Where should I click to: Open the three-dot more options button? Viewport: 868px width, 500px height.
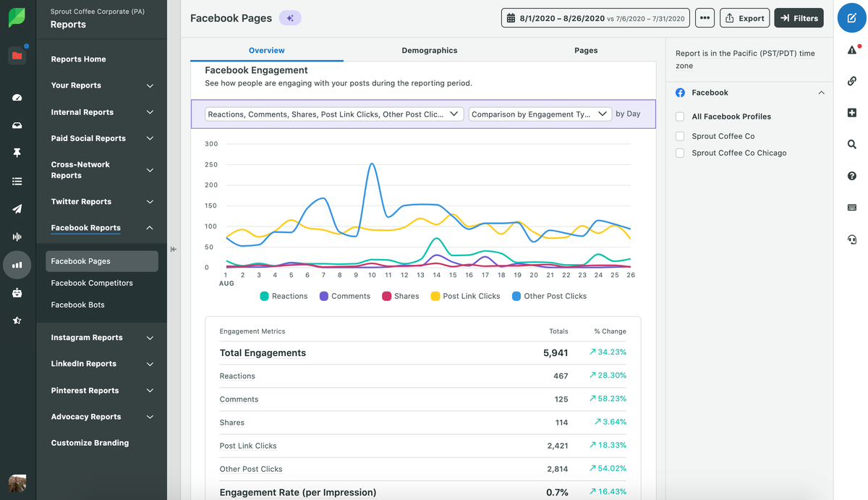(x=705, y=18)
